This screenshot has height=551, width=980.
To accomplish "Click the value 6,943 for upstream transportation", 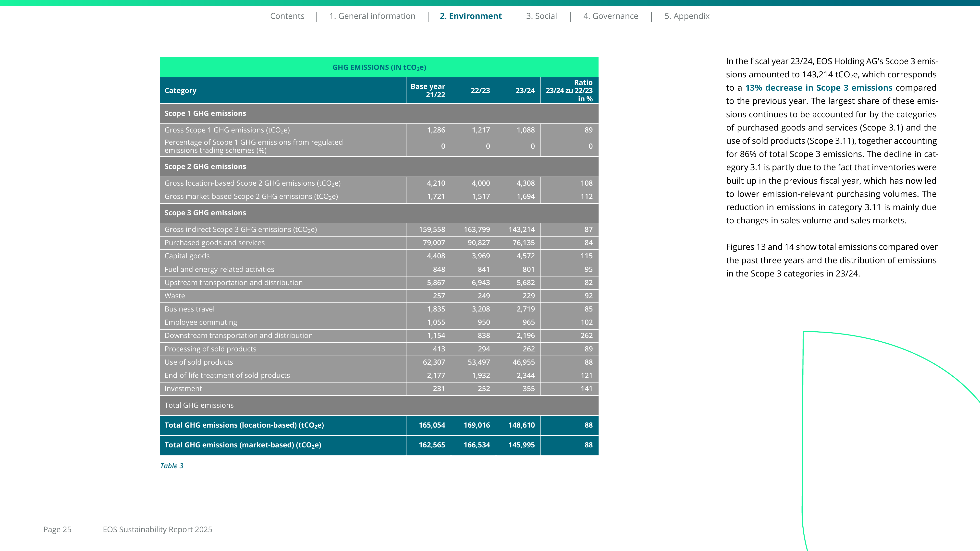I will (480, 283).
